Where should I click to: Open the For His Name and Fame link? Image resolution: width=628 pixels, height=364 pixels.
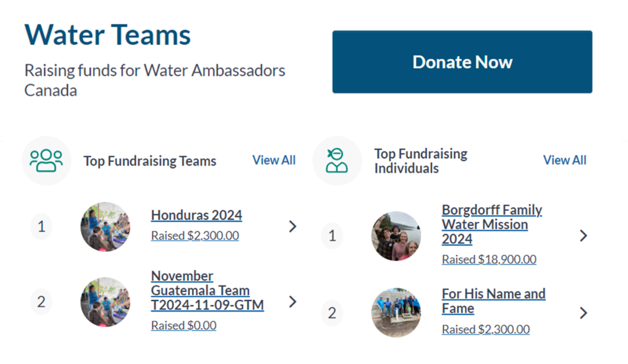(x=493, y=301)
